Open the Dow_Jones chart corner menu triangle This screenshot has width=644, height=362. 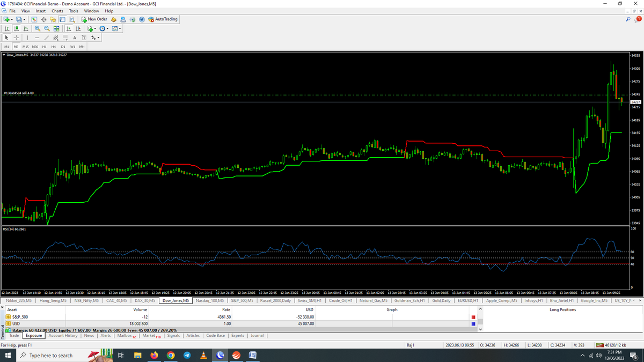4,55
